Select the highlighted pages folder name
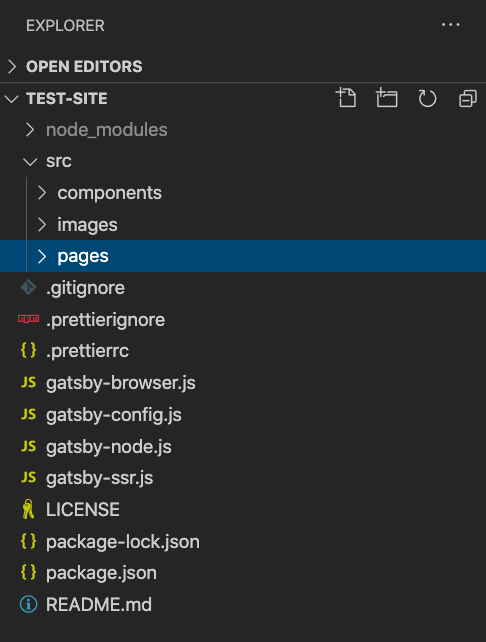The image size is (486, 642). click(83, 257)
